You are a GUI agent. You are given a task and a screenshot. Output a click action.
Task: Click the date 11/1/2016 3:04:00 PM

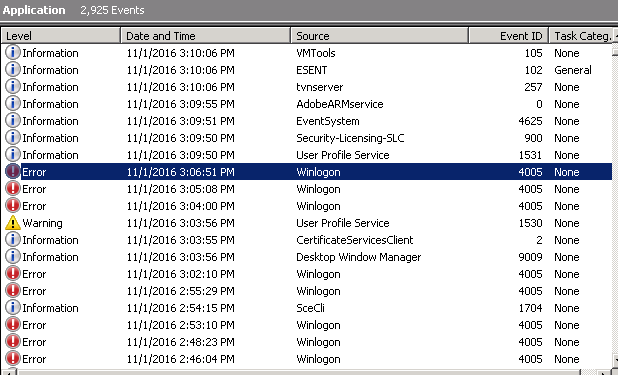(x=181, y=206)
